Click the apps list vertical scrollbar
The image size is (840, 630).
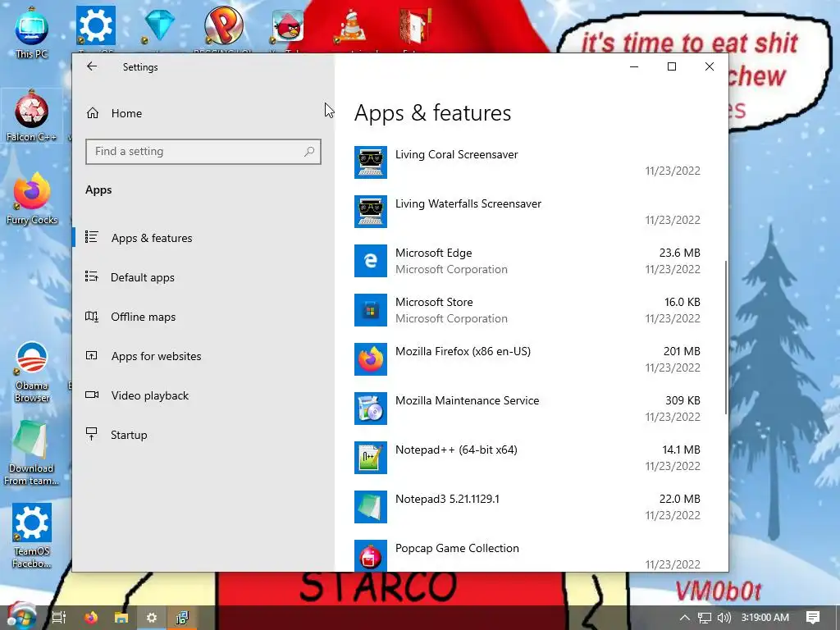click(725, 337)
